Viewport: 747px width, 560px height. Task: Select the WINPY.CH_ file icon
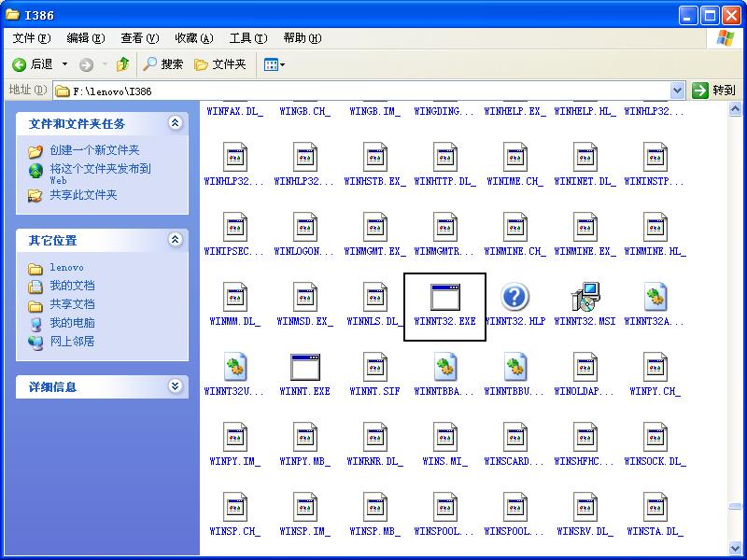[655, 367]
